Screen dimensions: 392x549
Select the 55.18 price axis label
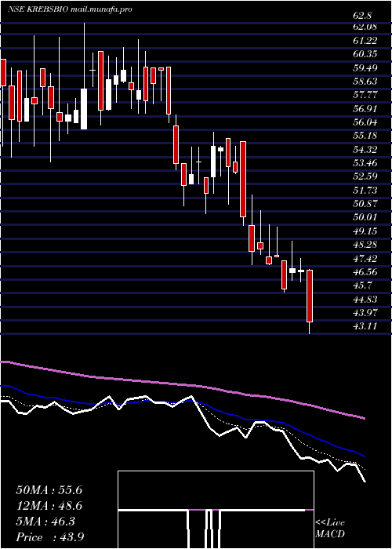(x=365, y=136)
